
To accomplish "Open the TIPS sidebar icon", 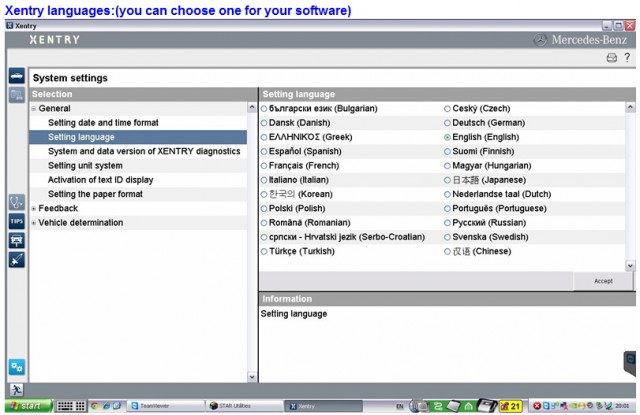I will point(17,222).
